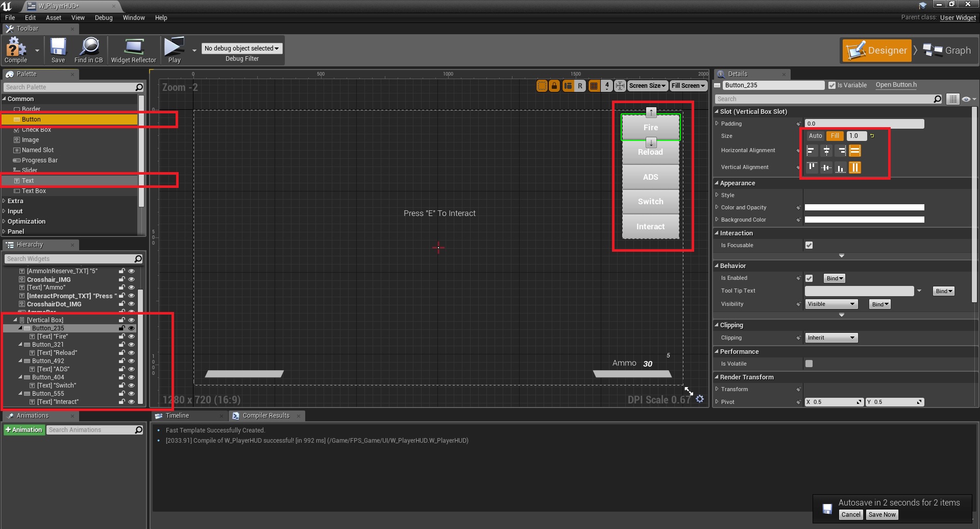Screen dimensions: 980x529
Task: Switch to the Compiler Results tab
Action: 265,416
